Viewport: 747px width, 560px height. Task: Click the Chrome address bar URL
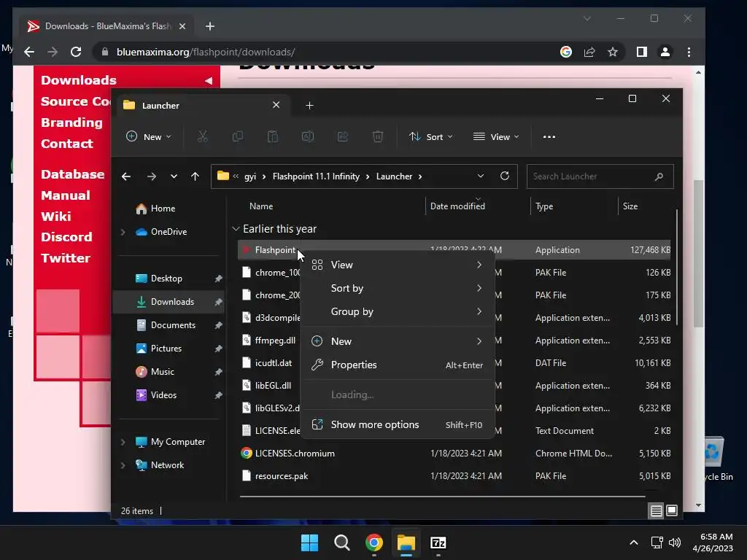205,52
